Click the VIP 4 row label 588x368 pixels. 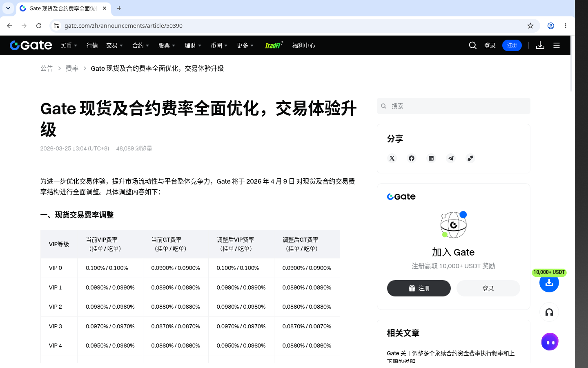(x=56, y=346)
